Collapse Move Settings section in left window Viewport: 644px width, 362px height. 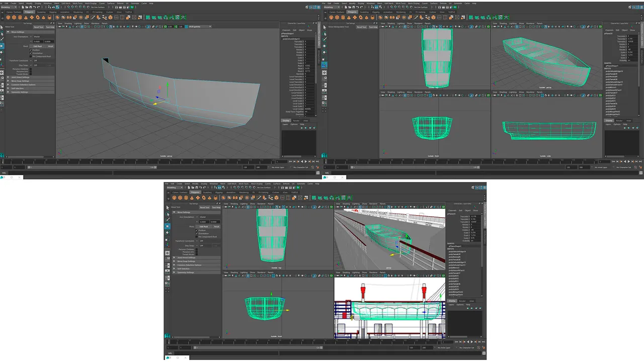pos(30,32)
